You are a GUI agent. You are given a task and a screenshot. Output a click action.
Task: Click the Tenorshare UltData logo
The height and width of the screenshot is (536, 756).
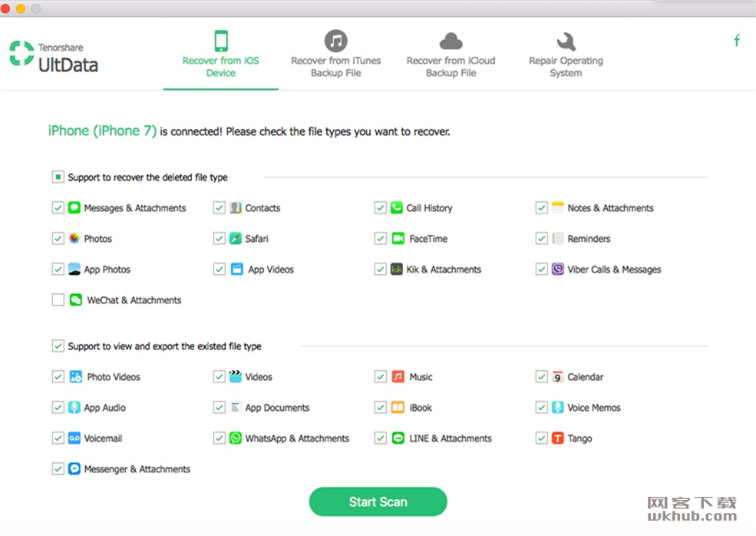click(x=54, y=57)
